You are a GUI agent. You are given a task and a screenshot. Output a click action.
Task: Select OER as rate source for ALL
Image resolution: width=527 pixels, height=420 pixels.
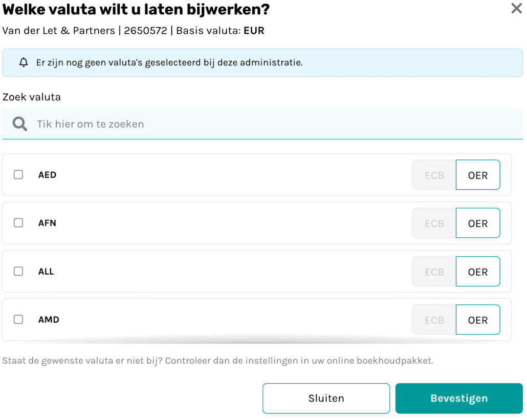[477, 271]
